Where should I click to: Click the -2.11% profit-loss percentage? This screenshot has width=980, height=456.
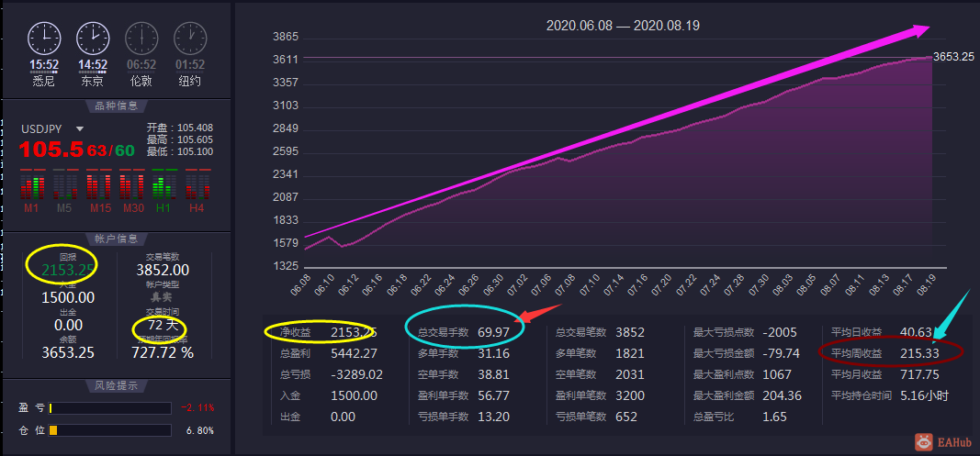tap(198, 408)
